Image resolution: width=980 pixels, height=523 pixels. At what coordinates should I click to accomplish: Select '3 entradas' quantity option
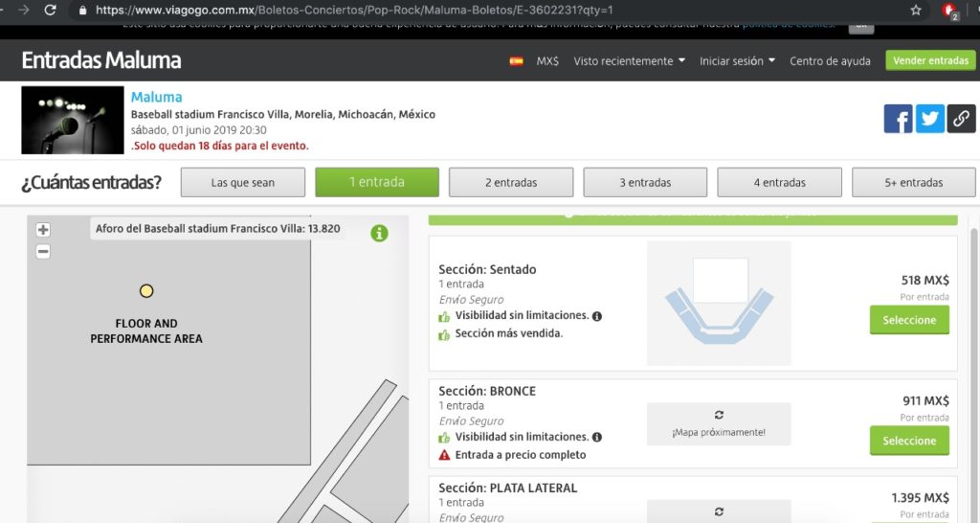click(x=645, y=183)
